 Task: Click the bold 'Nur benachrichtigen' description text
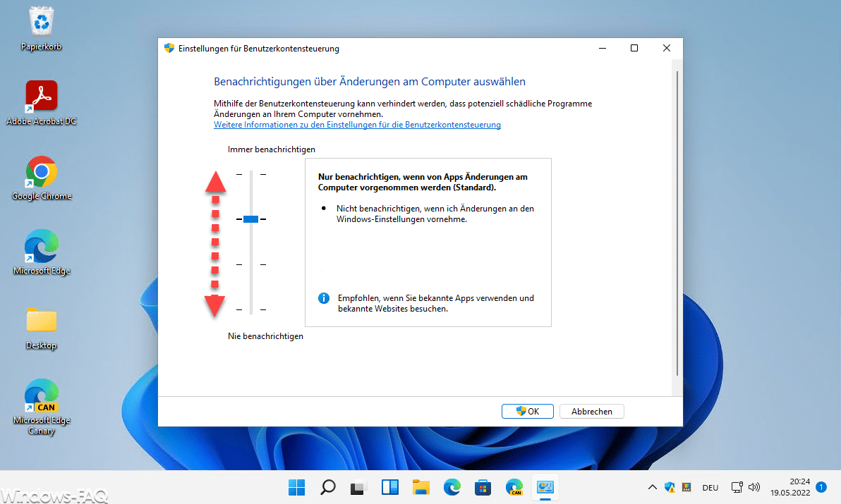tap(423, 182)
